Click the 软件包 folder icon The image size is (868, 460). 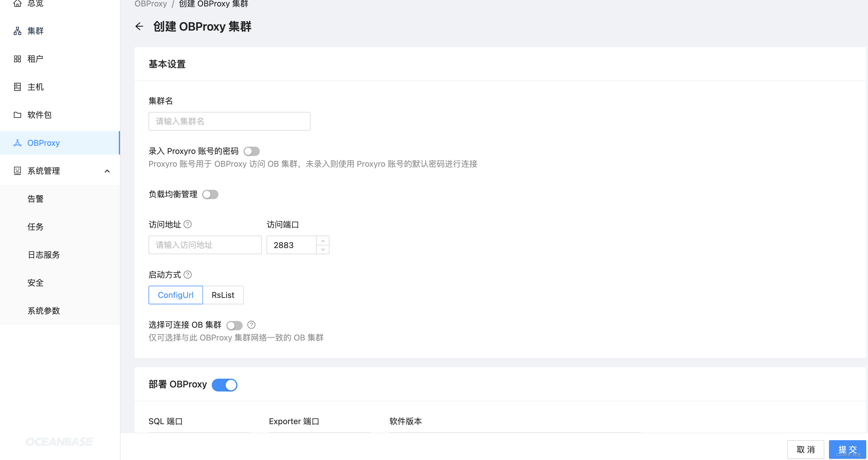pyautogui.click(x=17, y=115)
